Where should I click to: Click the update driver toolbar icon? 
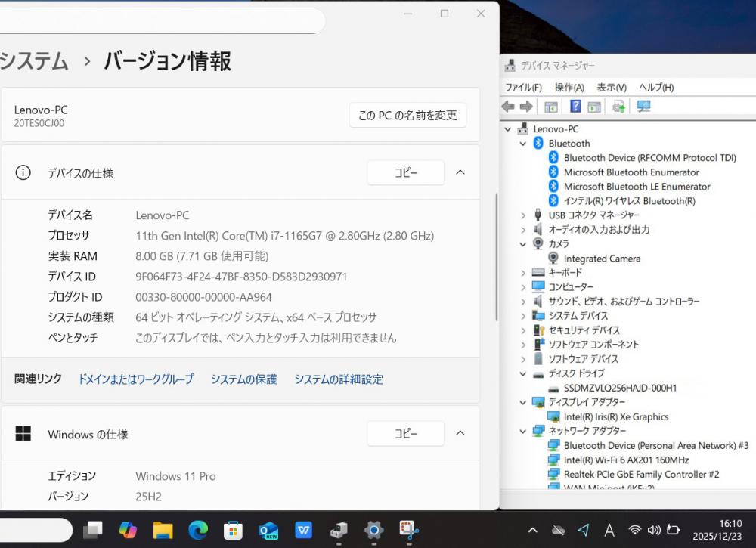tap(619, 107)
